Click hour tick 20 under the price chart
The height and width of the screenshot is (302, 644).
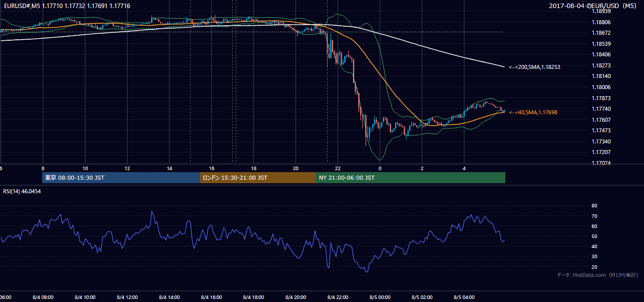pyautogui.click(x=296, y=168)
